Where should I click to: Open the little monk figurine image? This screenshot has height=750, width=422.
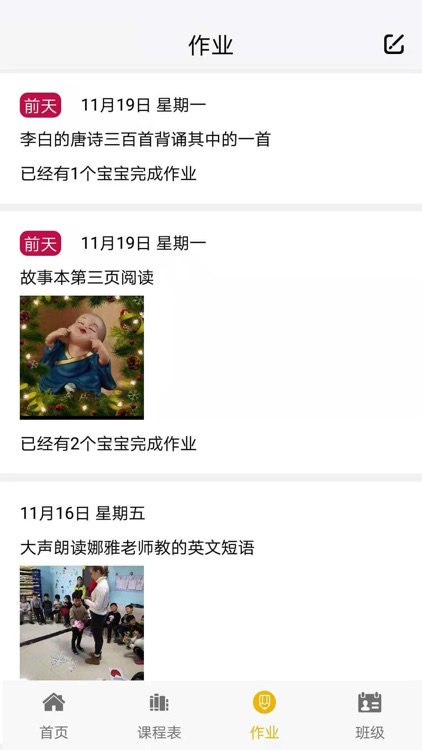tap(82, 357)
